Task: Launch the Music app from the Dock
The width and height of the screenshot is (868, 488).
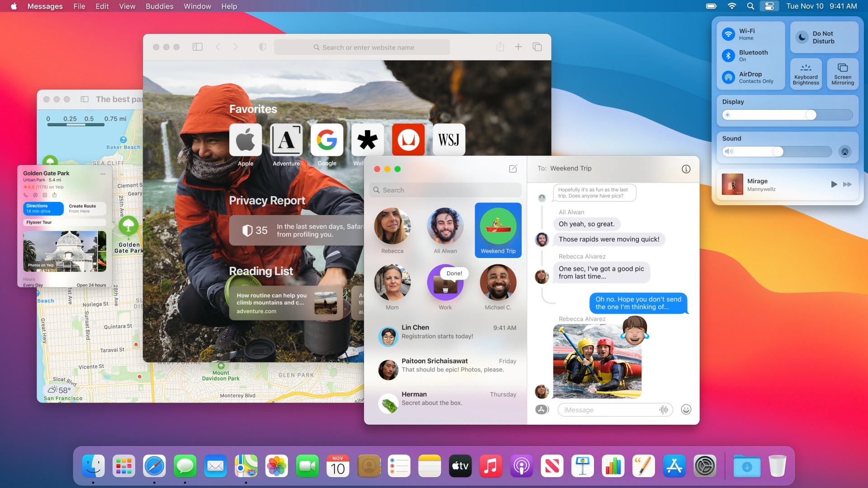Action: [491, 466]
